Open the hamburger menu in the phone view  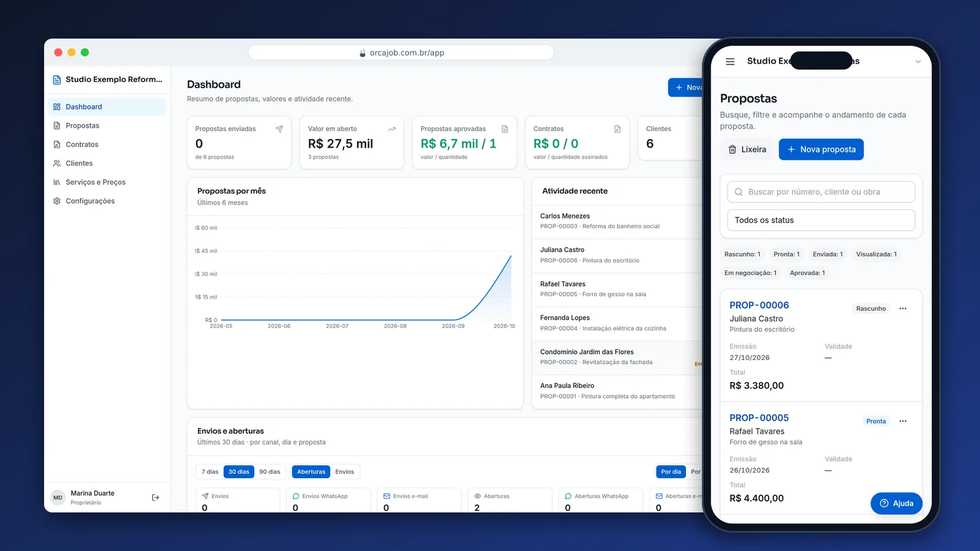[x=730, y=61]
